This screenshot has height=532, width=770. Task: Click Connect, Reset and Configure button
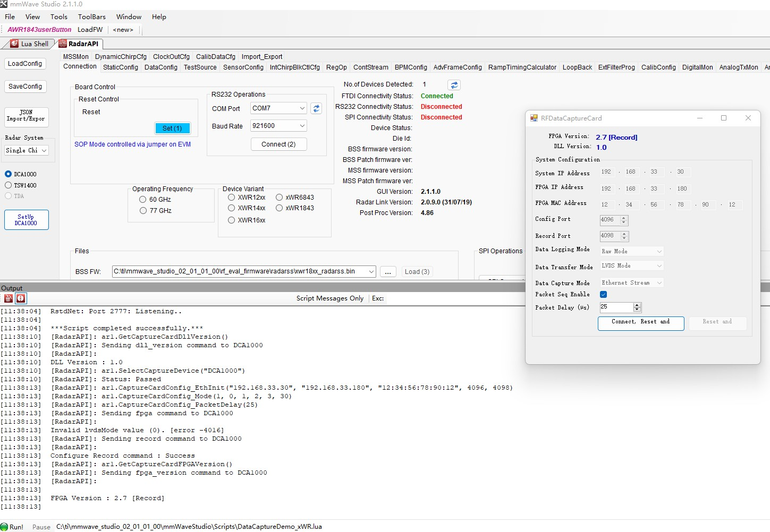point(641,323)
